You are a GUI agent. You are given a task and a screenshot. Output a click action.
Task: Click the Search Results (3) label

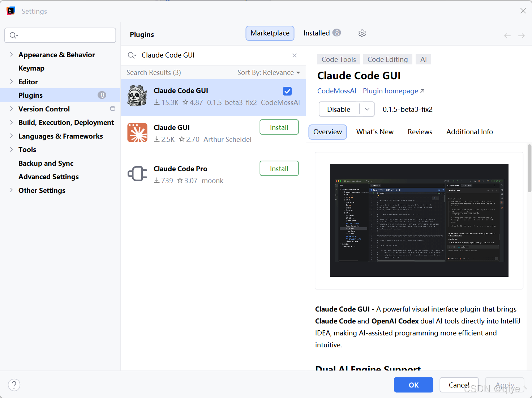[x=154, y=73]
